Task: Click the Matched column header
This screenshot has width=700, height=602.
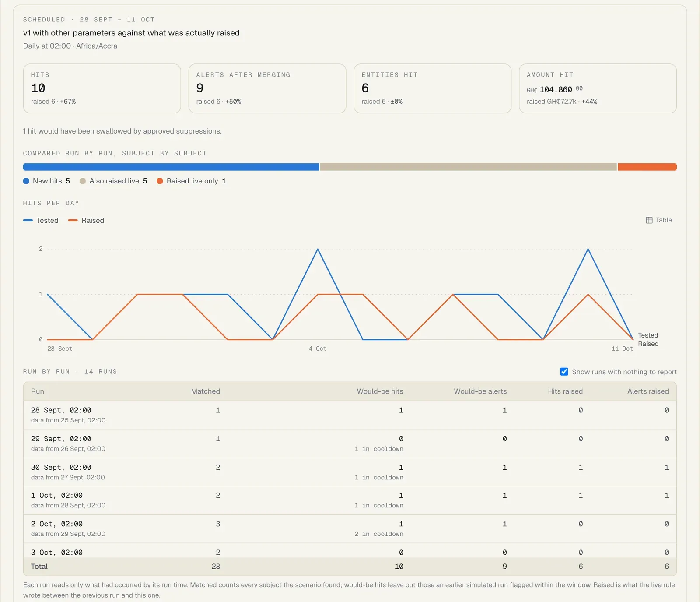Action: (206, 391)
